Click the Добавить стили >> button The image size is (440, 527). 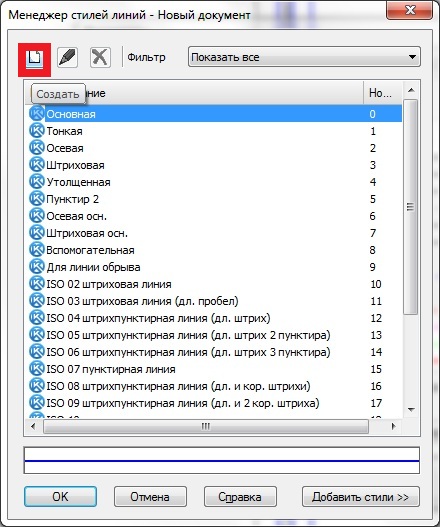coord(361,496)
